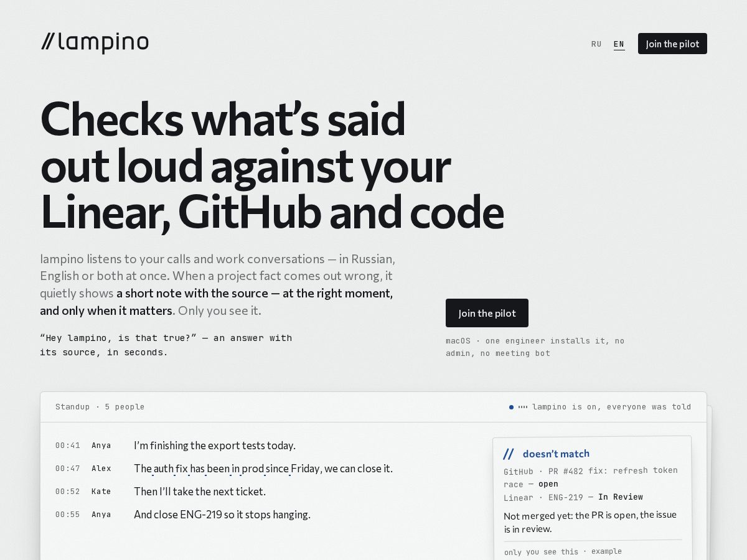Click timestamp 00:52 in transcript
This screenshot has width=747, height=560.
pyautogui.click(x=68, y=492)
